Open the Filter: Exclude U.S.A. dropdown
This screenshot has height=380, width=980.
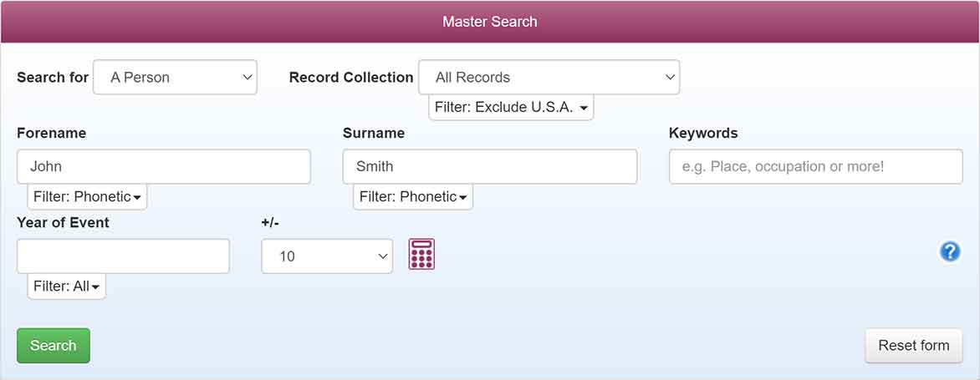coord(511,108)
